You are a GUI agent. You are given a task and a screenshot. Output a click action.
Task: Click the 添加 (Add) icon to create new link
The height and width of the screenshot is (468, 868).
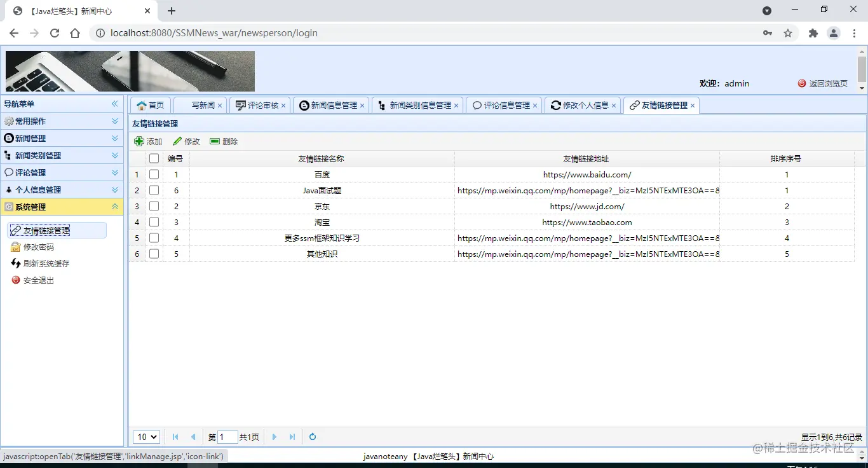pos(147,141)
